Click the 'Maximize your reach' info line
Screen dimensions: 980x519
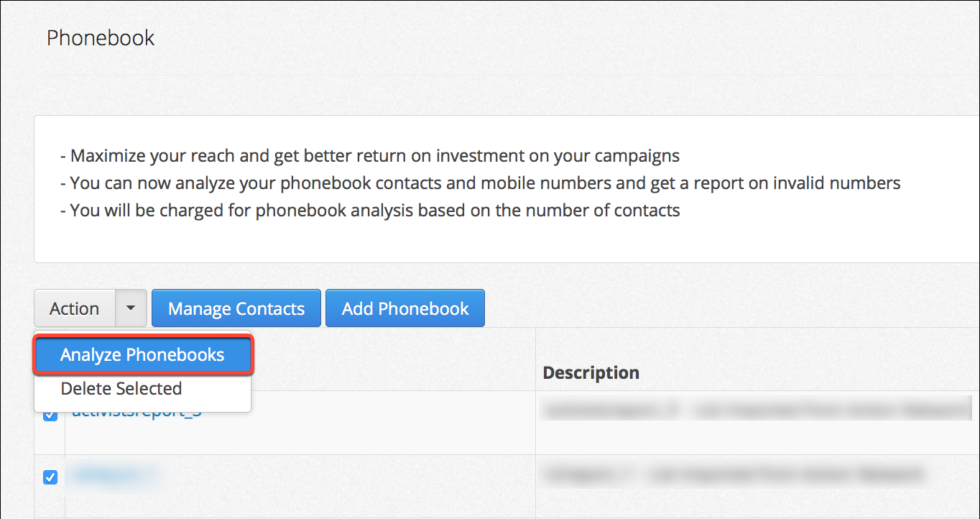[x=370, y=155]
